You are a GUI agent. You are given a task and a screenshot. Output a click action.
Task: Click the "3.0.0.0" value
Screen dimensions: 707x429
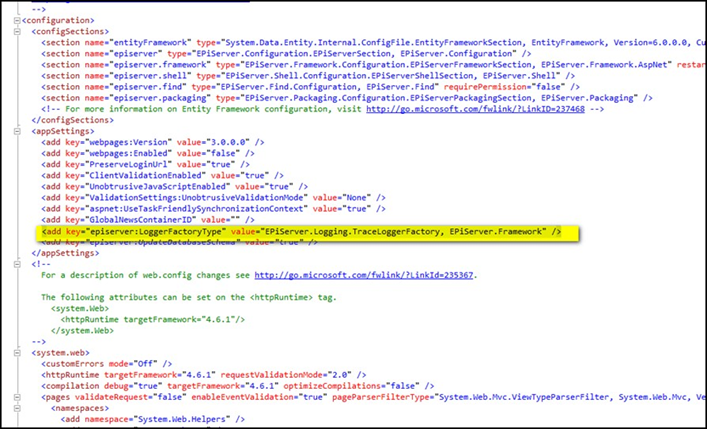pyautogui.click(x=228, y=142)
